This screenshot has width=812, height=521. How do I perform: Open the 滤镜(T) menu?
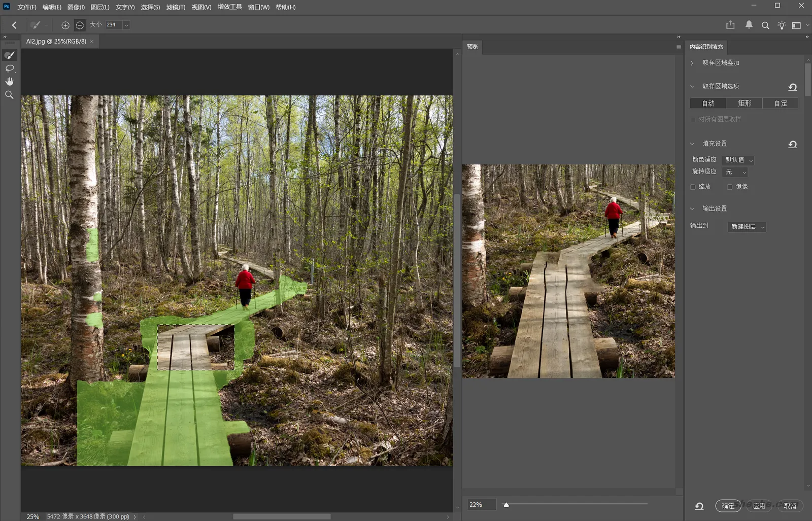tap(176, 7)
